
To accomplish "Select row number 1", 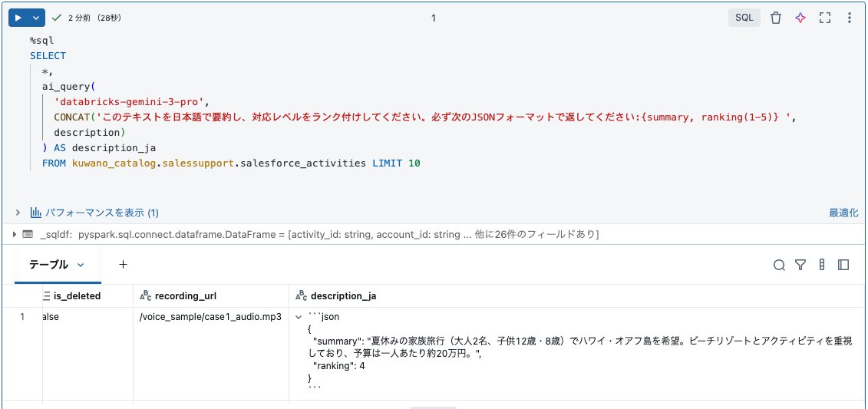I will click(22, 317).
